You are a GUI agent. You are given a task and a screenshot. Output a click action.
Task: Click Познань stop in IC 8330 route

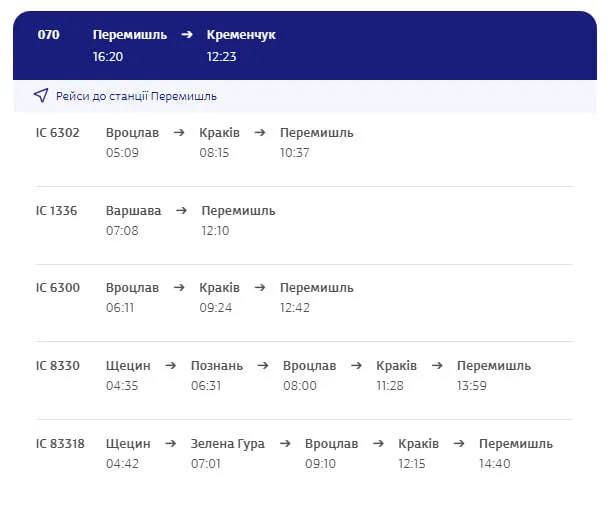click(217, 366)
